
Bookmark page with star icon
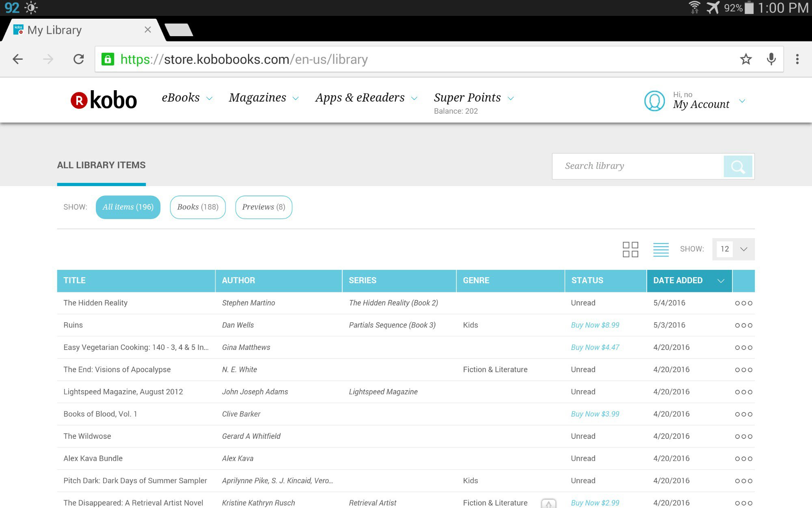(x=745, y=59)
